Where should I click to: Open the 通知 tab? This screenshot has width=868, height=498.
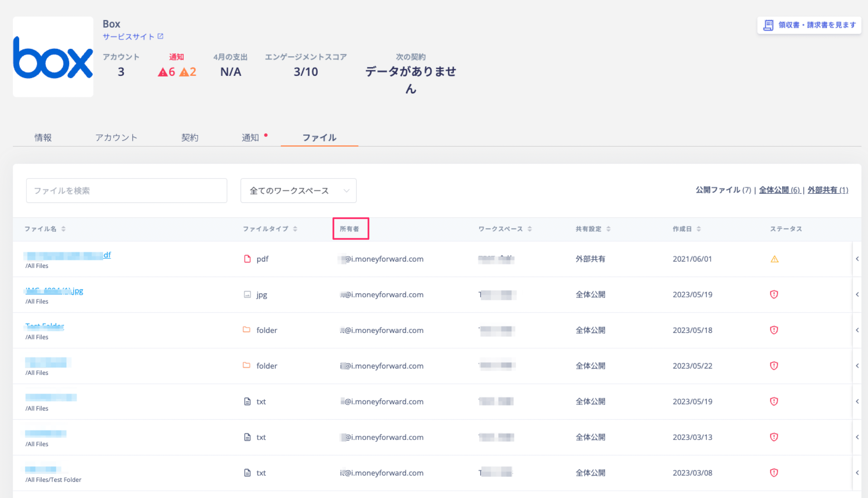coord(251,138)
